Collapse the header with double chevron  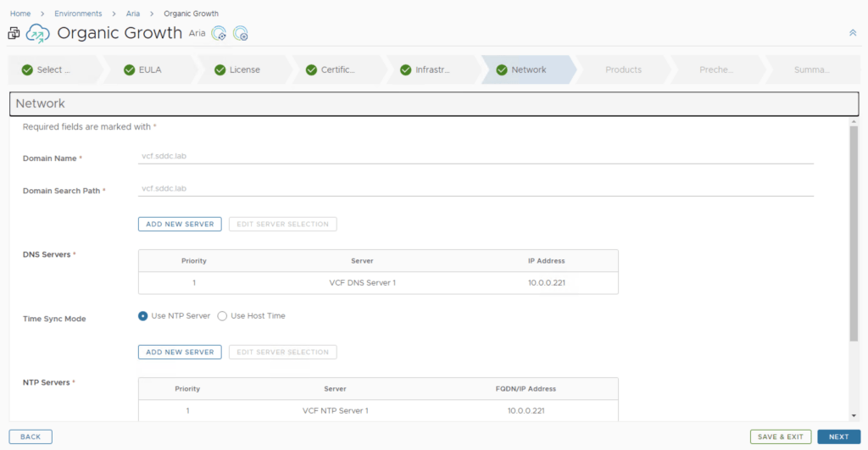852,32
